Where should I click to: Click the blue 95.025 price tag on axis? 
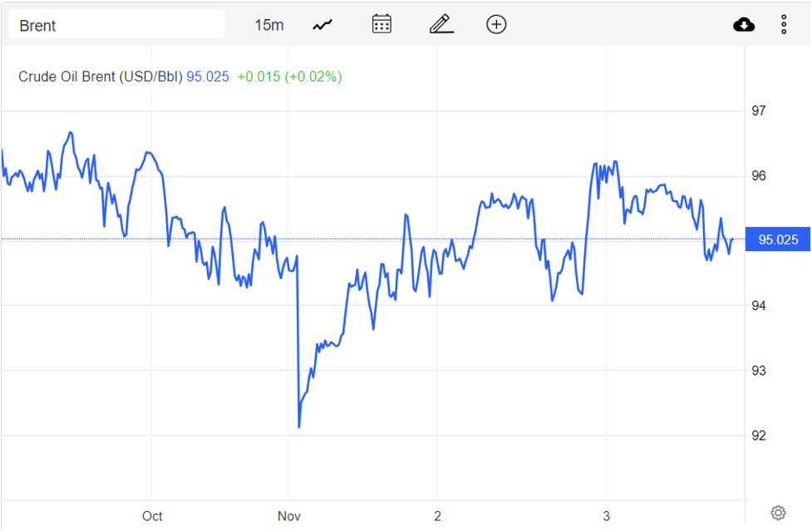point(778,240)
